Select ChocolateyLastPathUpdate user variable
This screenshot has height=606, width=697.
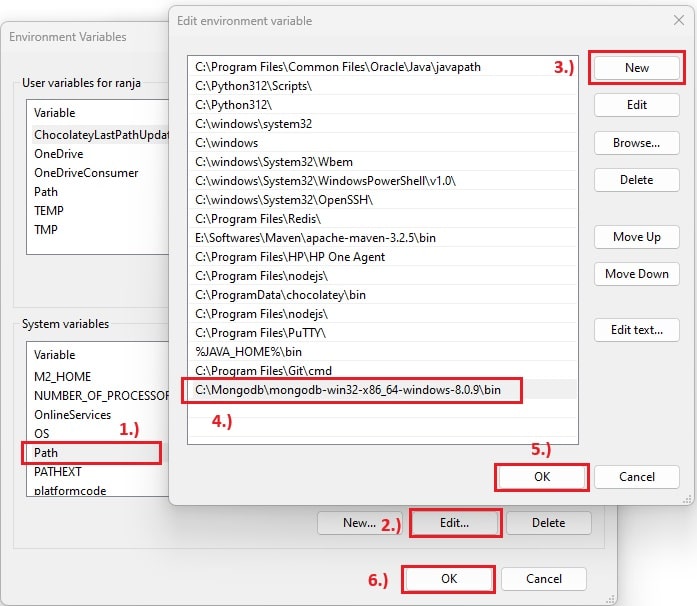point(98,135)
